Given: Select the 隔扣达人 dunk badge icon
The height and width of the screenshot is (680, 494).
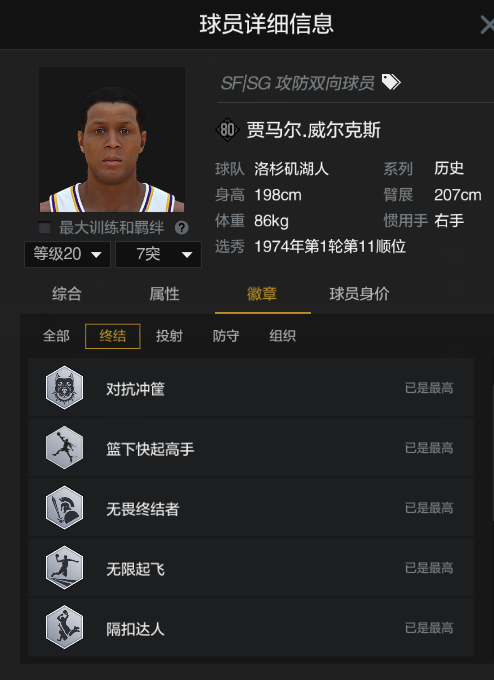Looking at the screenshot, I should point(64,627).
